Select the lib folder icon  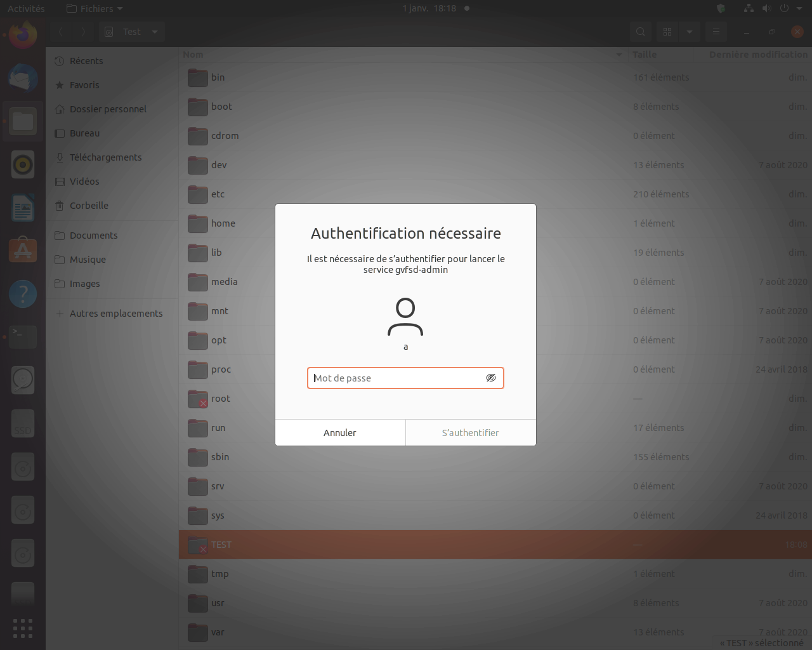198,253
